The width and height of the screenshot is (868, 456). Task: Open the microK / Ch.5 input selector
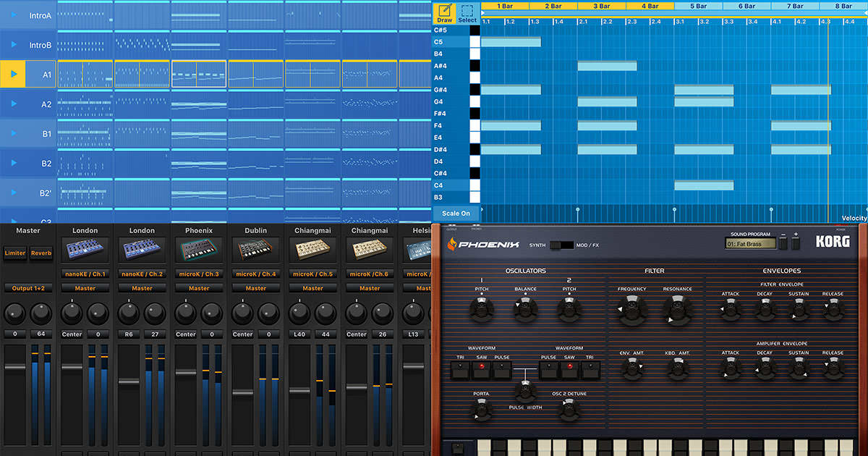(x=312, y=274)
